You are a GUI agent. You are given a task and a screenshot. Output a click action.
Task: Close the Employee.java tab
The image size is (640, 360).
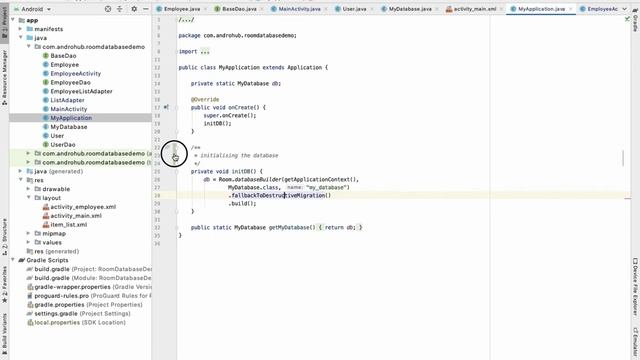pos(204,9)
